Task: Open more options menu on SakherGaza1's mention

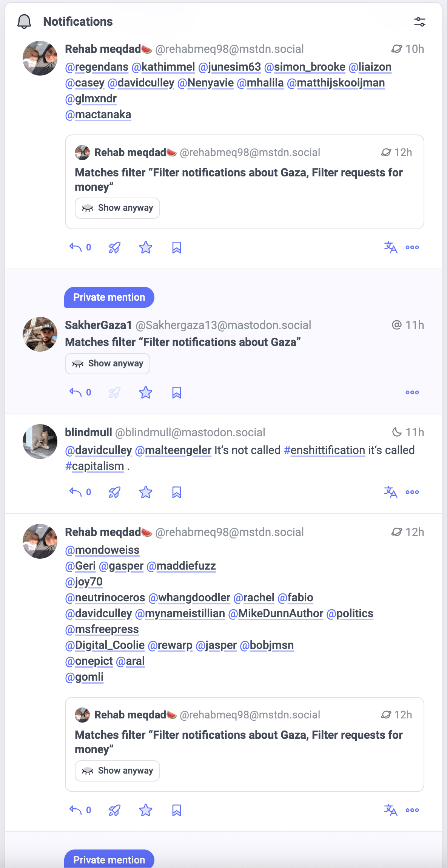Action: (x=412, y=392)
